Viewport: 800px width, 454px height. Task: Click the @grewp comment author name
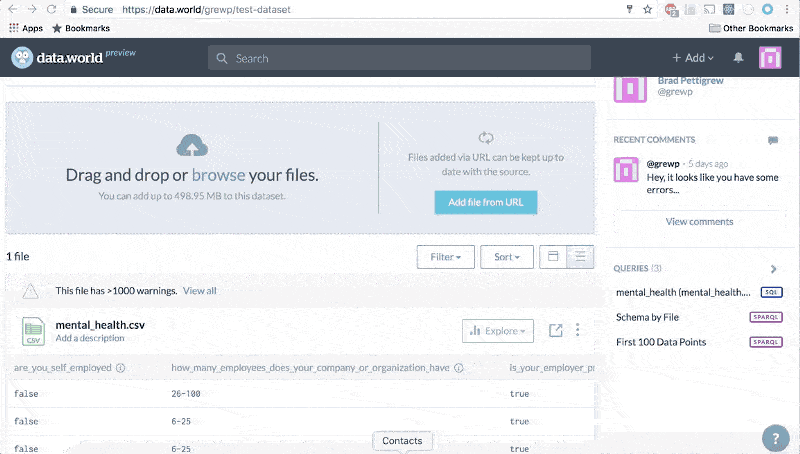(x=663, y=164)
